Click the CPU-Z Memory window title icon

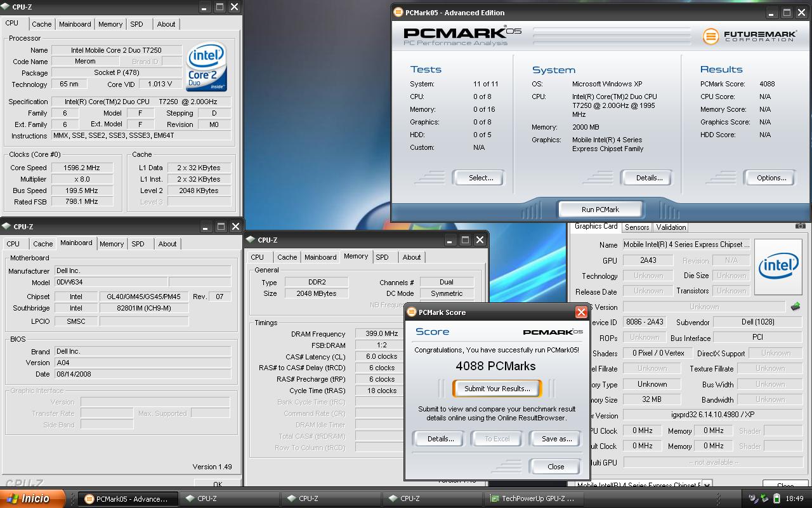[251, 239]
